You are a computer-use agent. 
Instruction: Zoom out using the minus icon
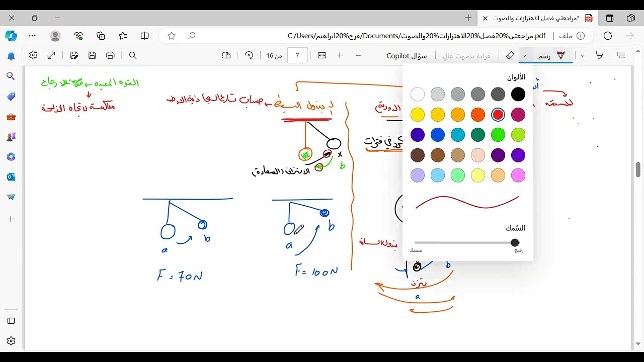point(358,55)
